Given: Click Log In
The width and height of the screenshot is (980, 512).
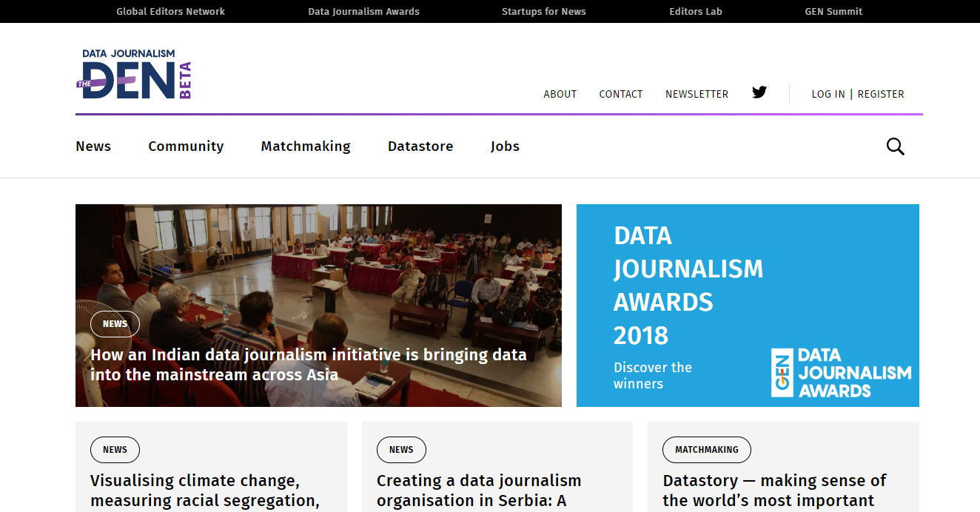Looking at the screenshot, I should point(828,94).
